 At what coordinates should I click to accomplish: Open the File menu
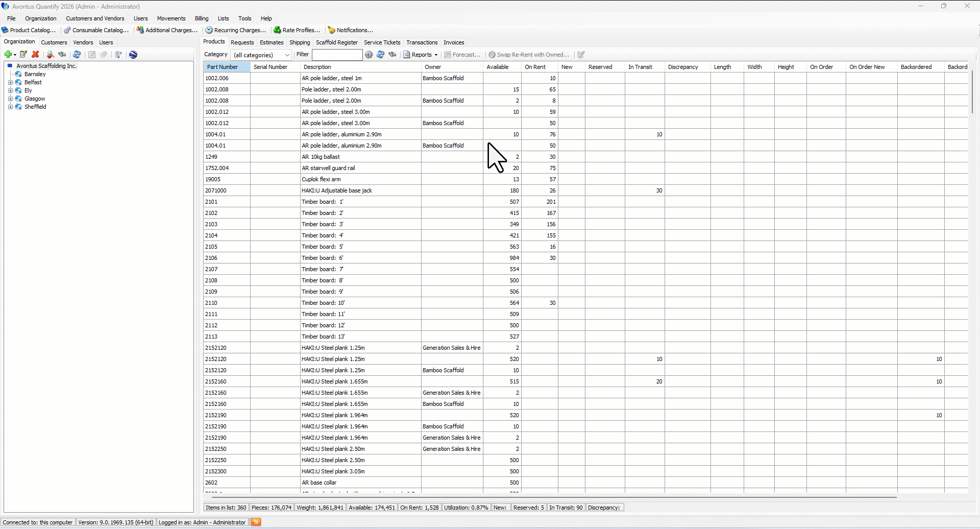click(11, 18)
